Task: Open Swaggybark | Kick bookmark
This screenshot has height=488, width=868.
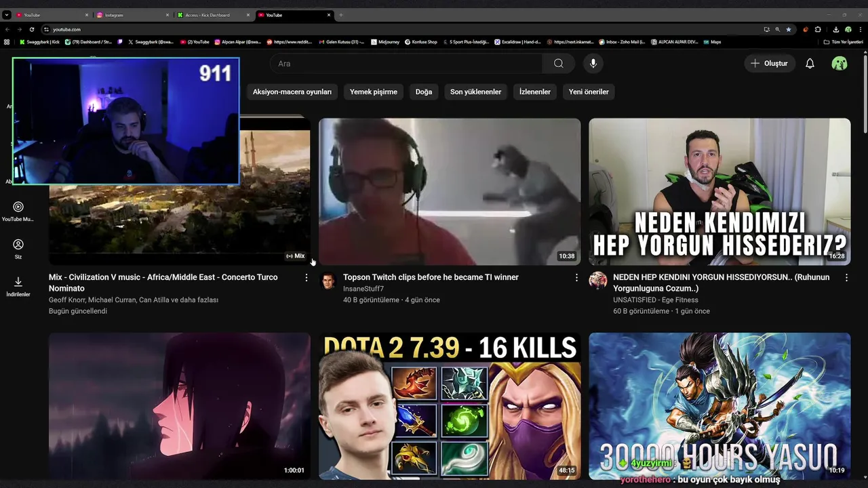Action: [x=39, y=42]
